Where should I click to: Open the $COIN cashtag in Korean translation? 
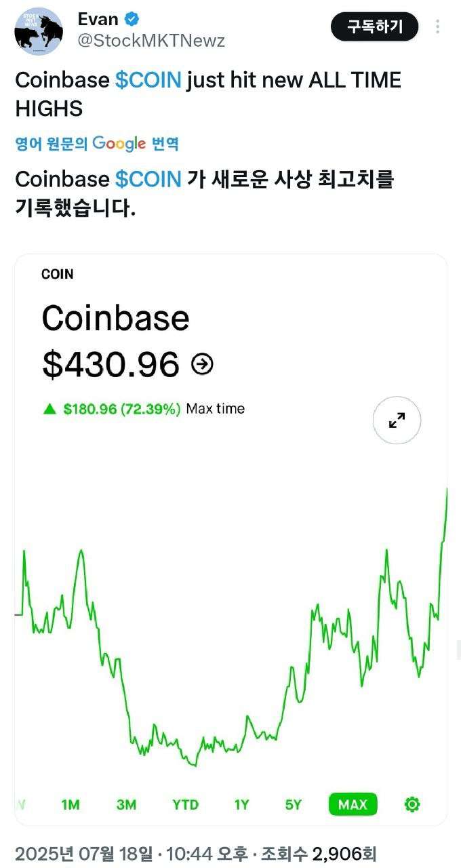(x=148, y=179)
